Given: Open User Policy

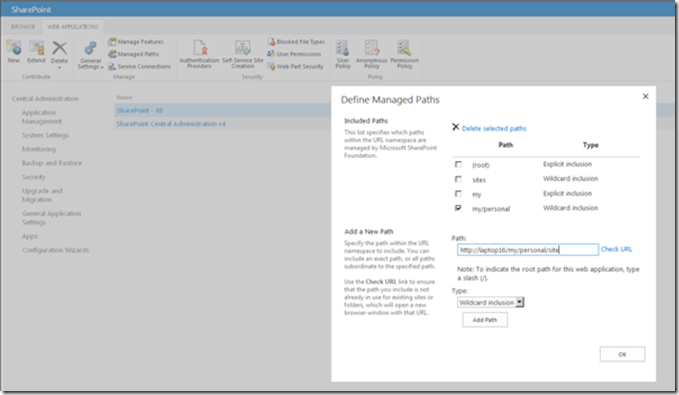Looking at the screenshot, I should tap(343, 54).
